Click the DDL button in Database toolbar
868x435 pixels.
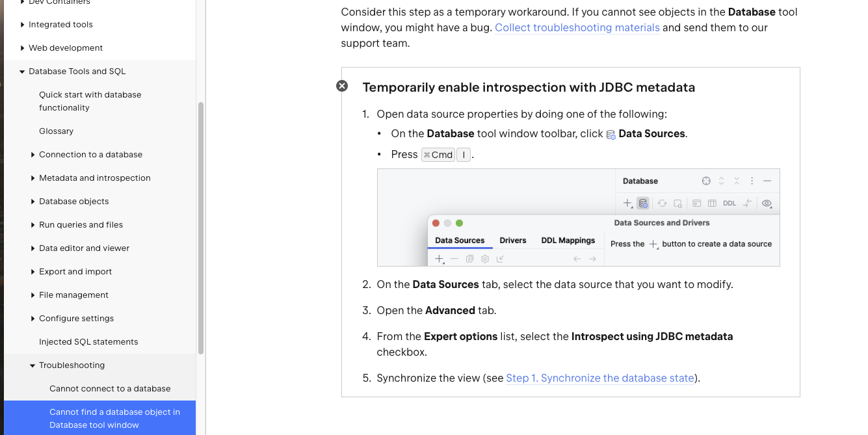coord(730,203)
